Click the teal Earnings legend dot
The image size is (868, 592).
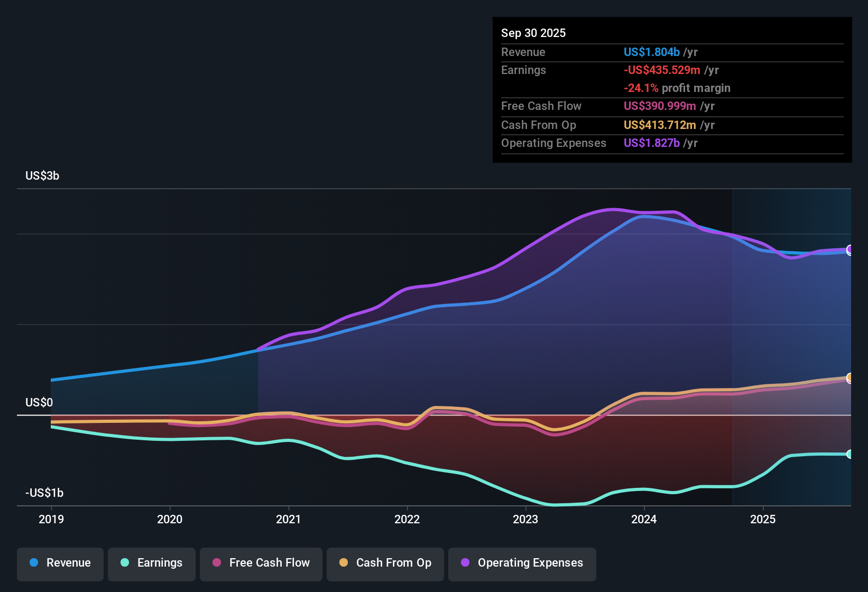pos(125,563)
